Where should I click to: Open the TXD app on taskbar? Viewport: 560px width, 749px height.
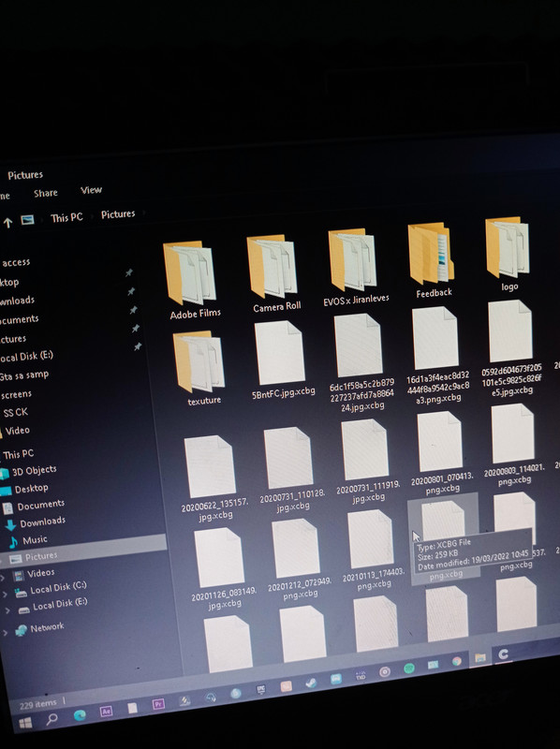361,675
